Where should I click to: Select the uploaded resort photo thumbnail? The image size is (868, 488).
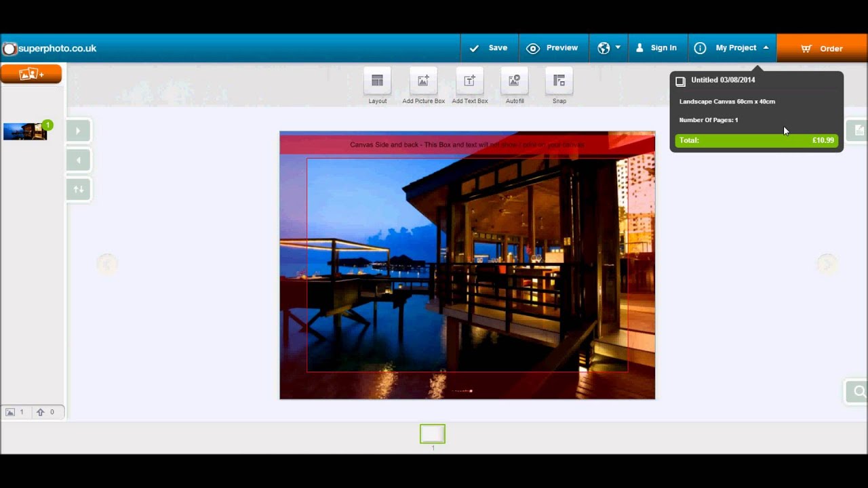click(25, 131)
